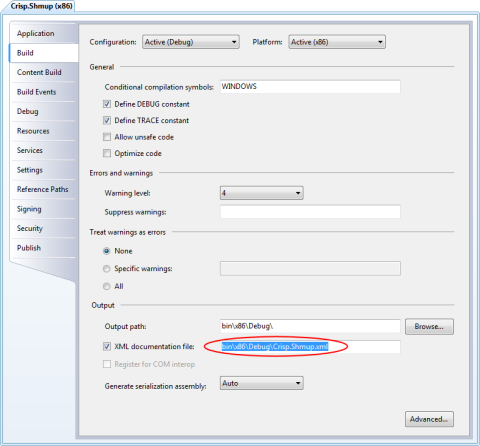Enable Optimize code checkbox
Viewport: 480px width, 446px height.
click(x=107, y=153)
